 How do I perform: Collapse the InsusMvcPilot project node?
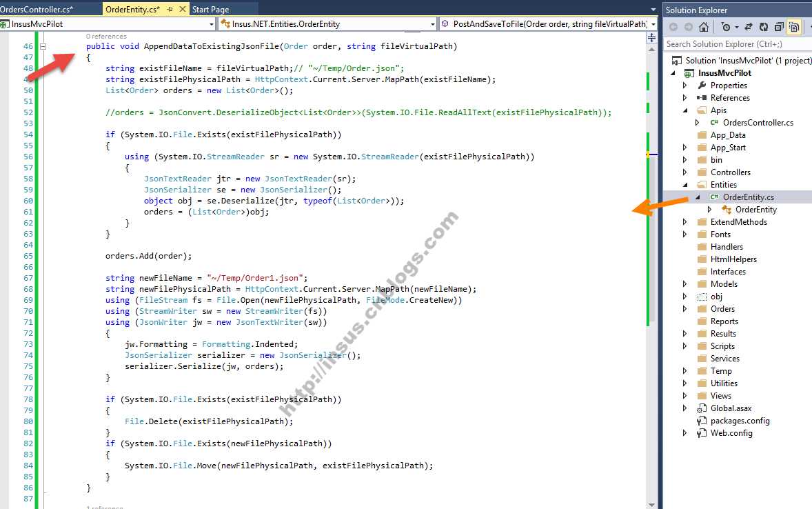(673, 73)
